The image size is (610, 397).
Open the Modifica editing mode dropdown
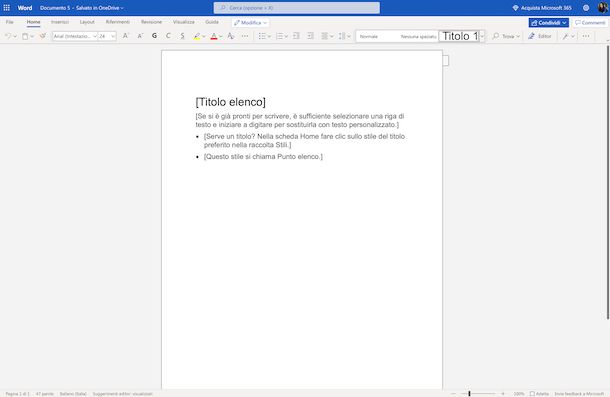coord(251,23)
